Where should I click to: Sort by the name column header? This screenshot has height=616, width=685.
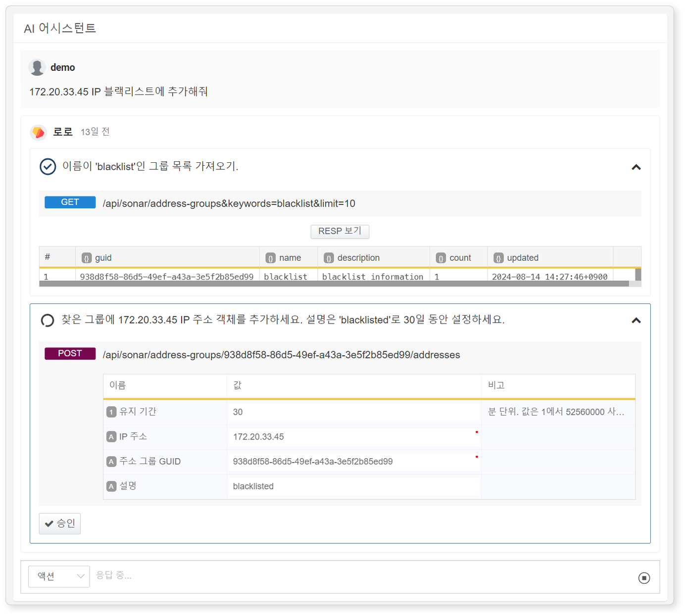289,258
